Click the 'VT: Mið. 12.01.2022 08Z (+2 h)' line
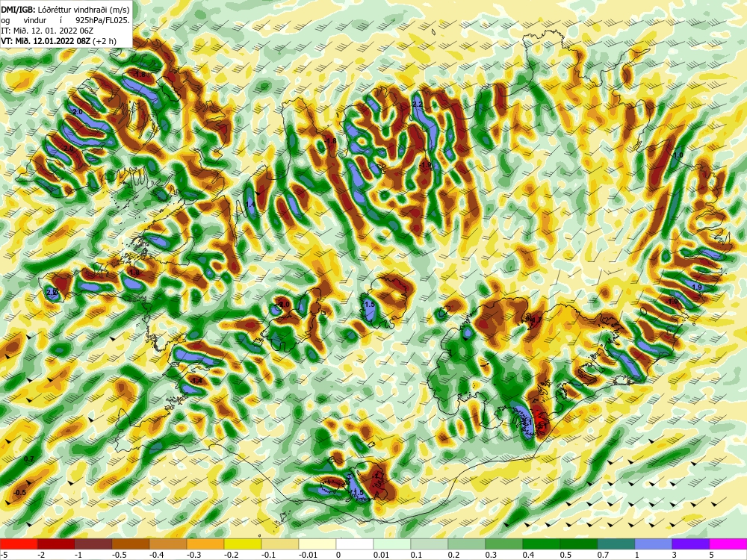This screenshot has height=560, width=747. click(58, 41)
